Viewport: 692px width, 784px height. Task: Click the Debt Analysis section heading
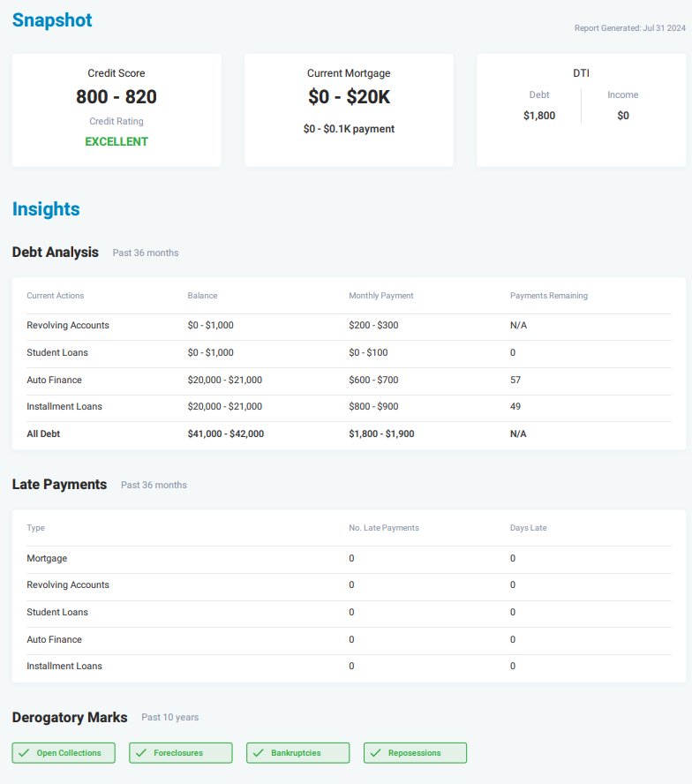[56, 252]
